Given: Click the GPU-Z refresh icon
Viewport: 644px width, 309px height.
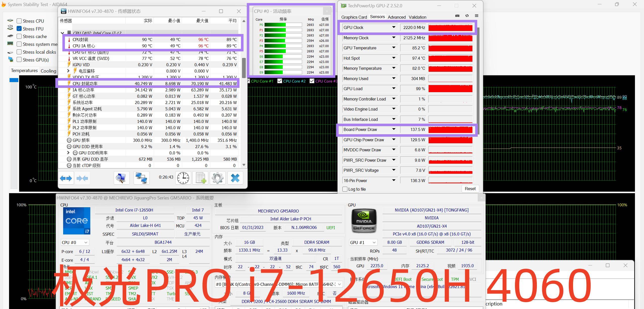Looking at the screenshot, I should coord(467,16).
